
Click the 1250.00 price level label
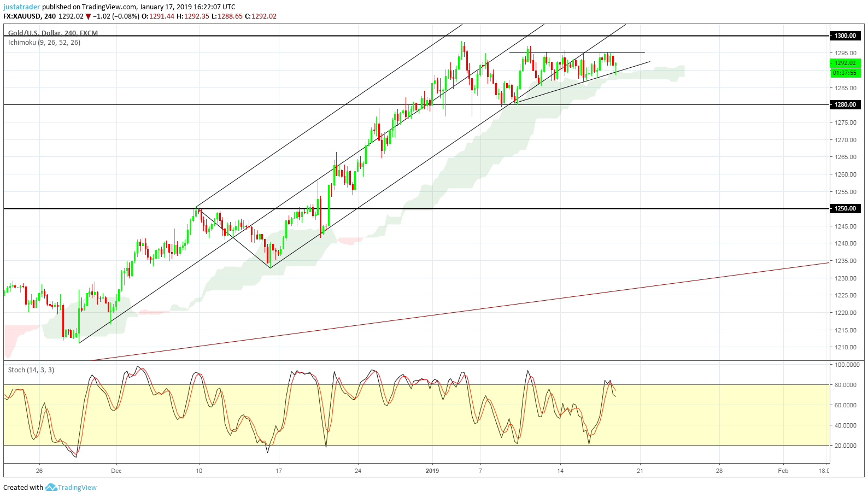(x=845, y=208)
